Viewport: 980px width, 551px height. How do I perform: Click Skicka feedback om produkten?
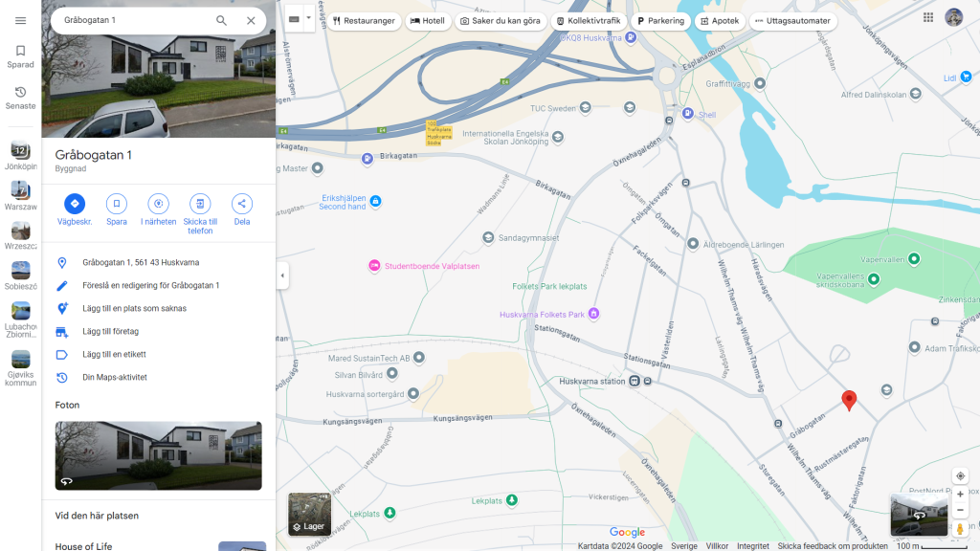coord(833,546)
